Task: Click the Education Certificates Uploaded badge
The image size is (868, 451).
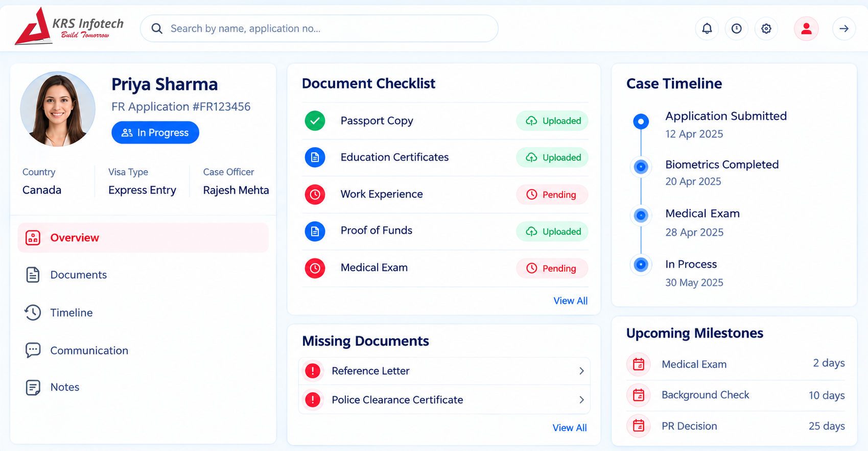Action: point(552,157)
